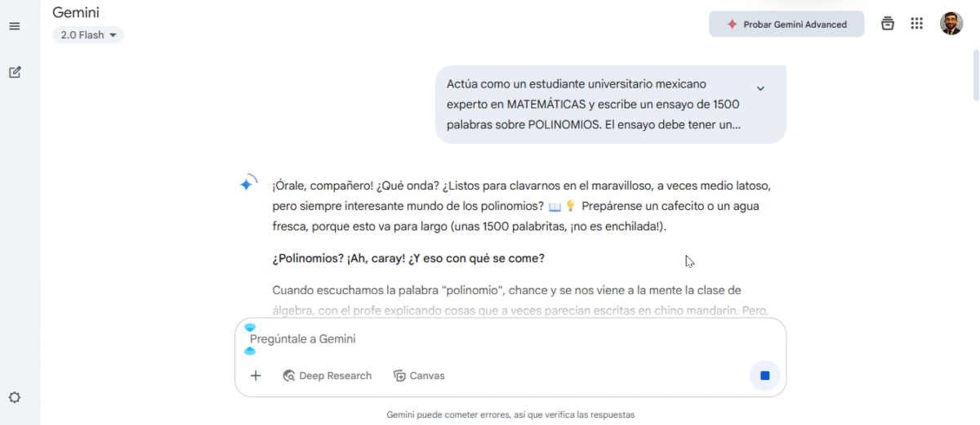
Task: Click the Gemini sparkle response icon
Action: tap(247, 184)
